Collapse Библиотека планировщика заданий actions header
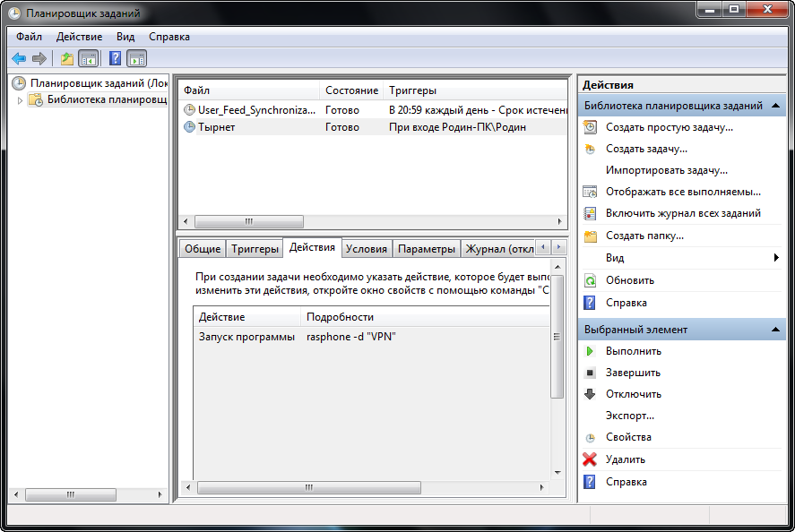This screenshot has height=532, width=795. pyautogui.click(x=777, y=106)
